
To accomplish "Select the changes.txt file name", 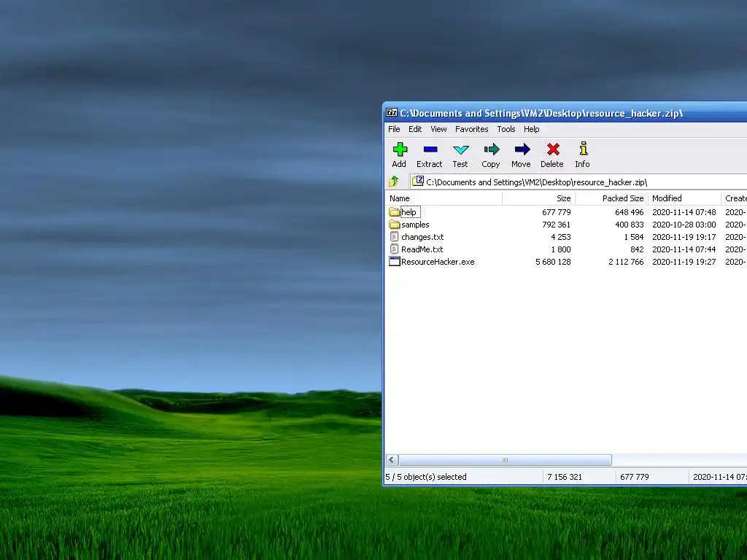I will tap(422, 237).
